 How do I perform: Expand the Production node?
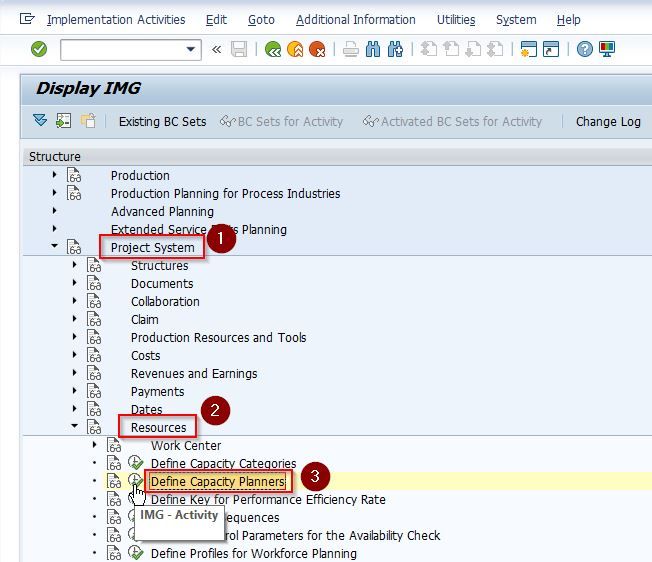tap(54, 175)
